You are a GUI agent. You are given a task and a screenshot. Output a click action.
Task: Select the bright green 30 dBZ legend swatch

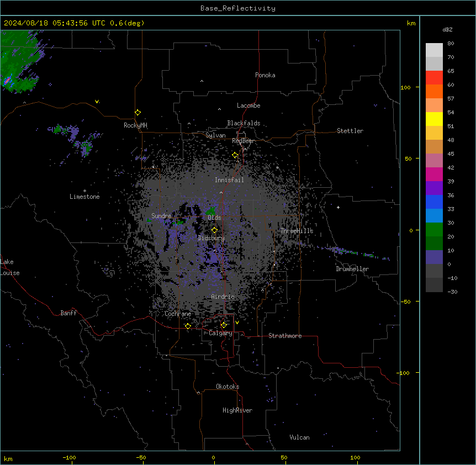click(x=434, y=230)
